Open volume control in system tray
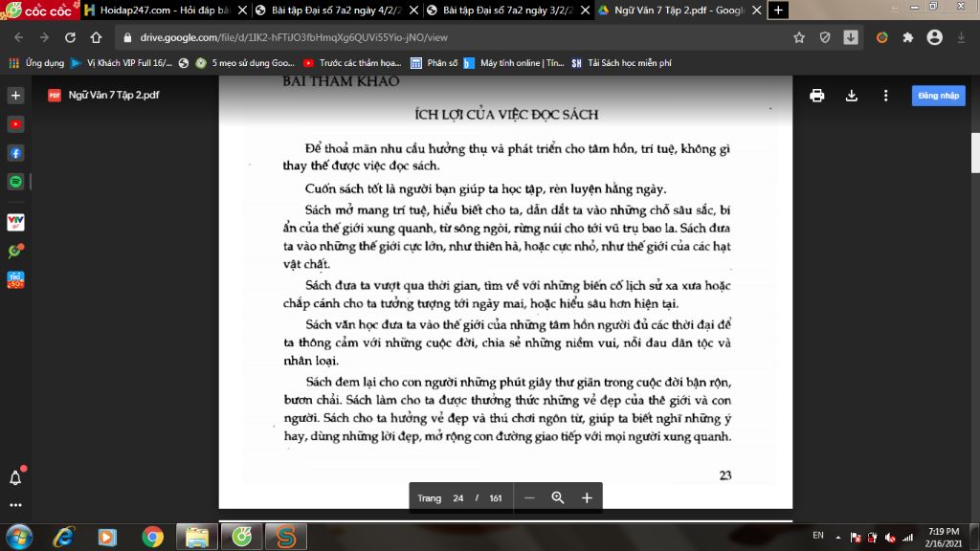 click(890, 538)
